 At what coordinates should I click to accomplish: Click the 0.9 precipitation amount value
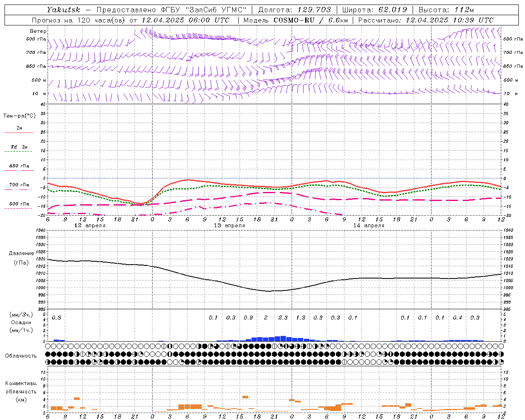coord(248,318)
